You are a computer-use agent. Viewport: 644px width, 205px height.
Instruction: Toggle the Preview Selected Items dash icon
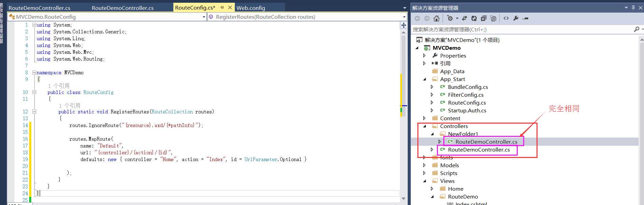[x=525, y=18]
